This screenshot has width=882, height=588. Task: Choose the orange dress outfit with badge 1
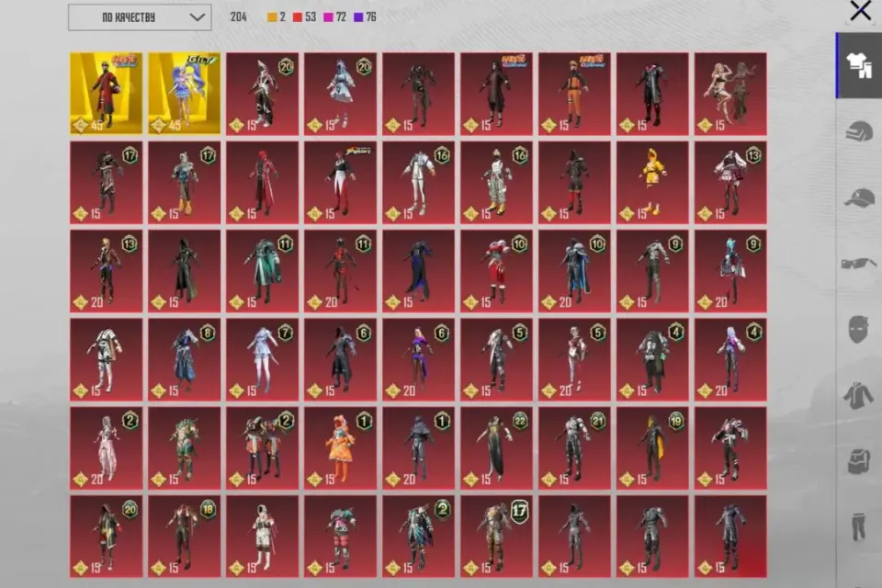point(340,448)
